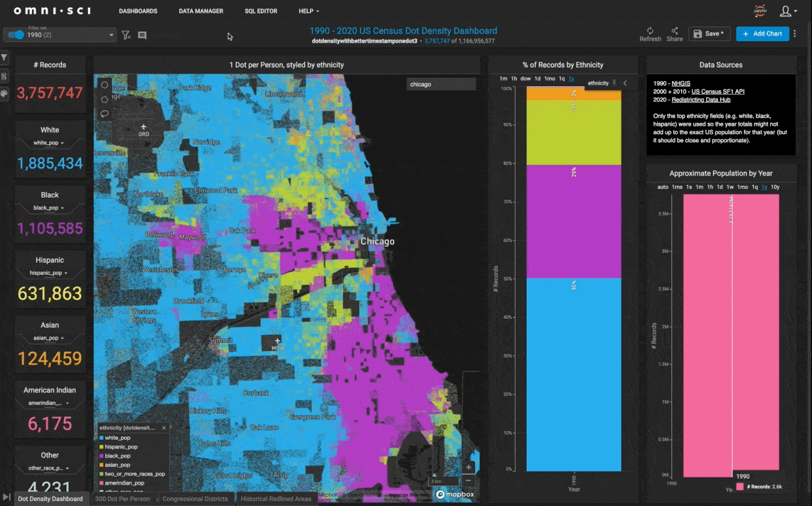812x506 pixels.
Task: Click the blue 50% segment of ethnicity bar
Action: pyautogui.click(x=574, y=375)
